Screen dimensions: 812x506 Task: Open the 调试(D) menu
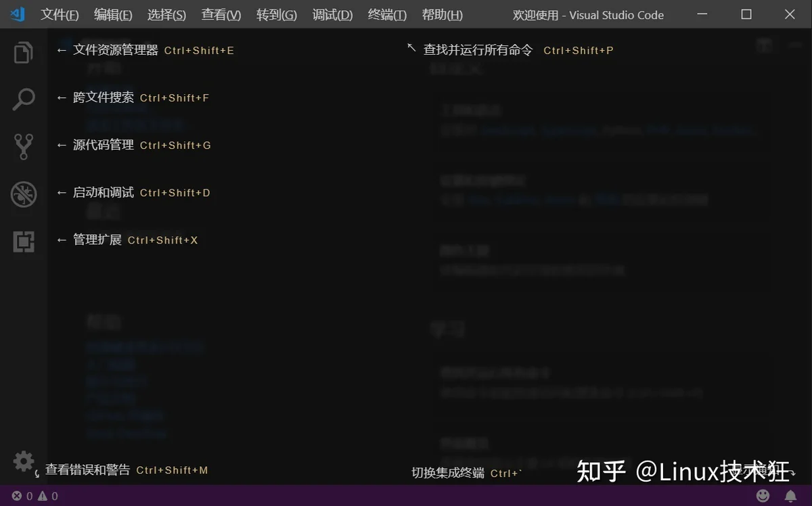pyautogui.click(x=332, y=15)
